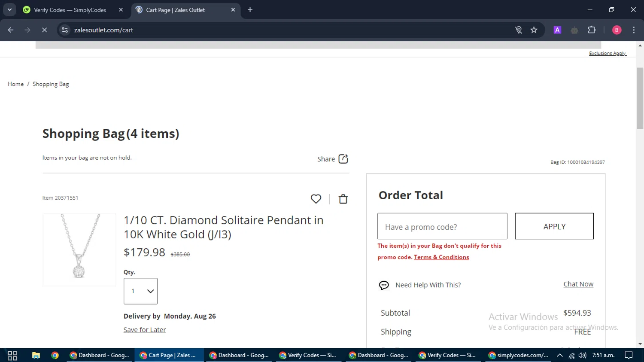Open the Exclusions Apply link
Image resolution: width=644 pixels, height=362 pixels.
(608, 53)
